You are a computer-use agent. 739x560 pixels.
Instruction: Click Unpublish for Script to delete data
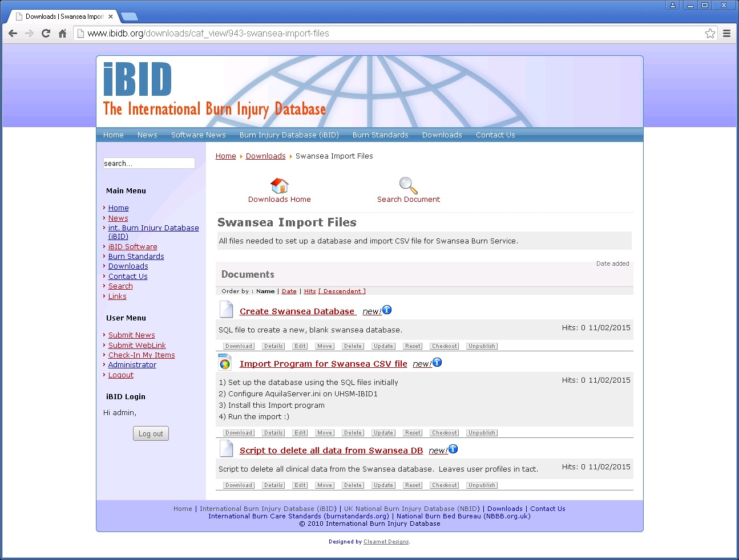[482, 485]
